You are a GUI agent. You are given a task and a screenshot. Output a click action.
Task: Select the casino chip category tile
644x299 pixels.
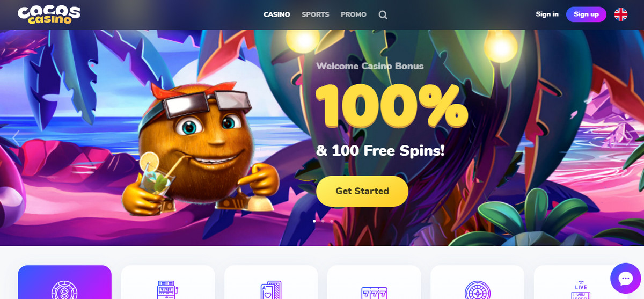point(64,282)
